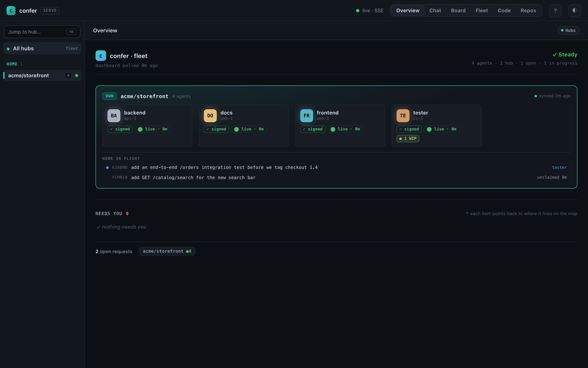Focus the Jump to hub search field

click(x=42, y=32)
